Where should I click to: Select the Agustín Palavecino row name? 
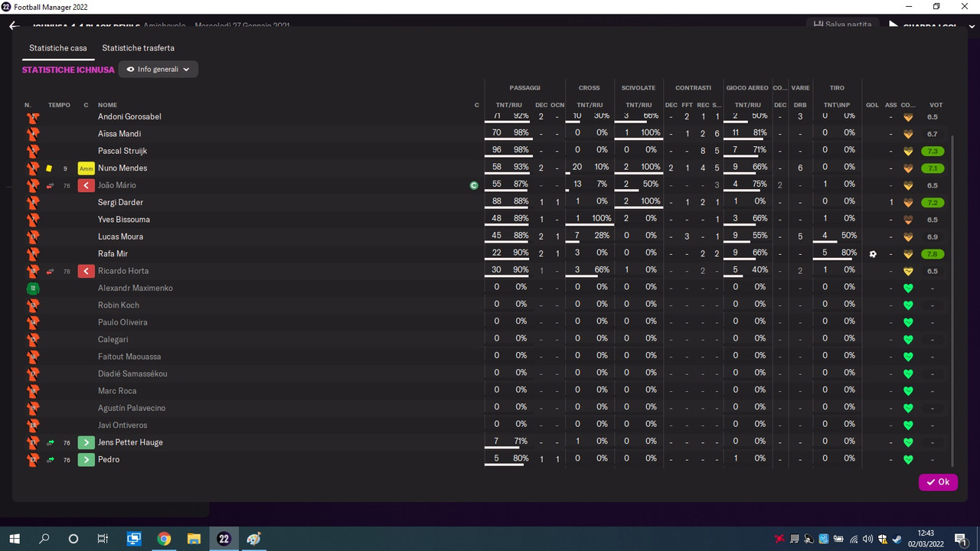132,409
